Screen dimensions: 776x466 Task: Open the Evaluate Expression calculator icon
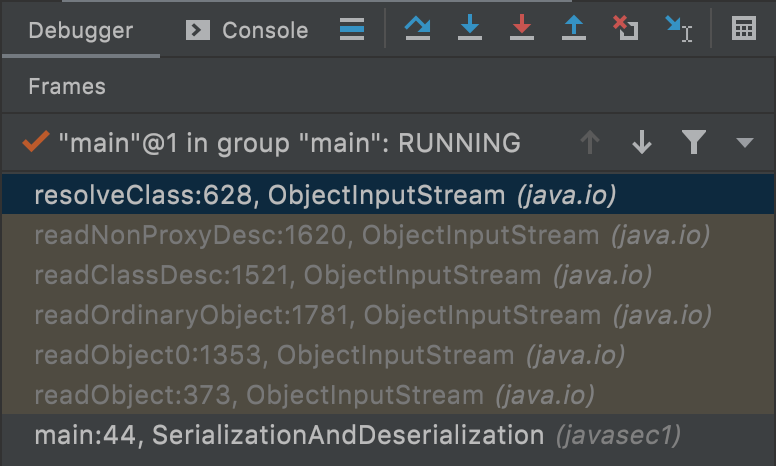(743, 29)
